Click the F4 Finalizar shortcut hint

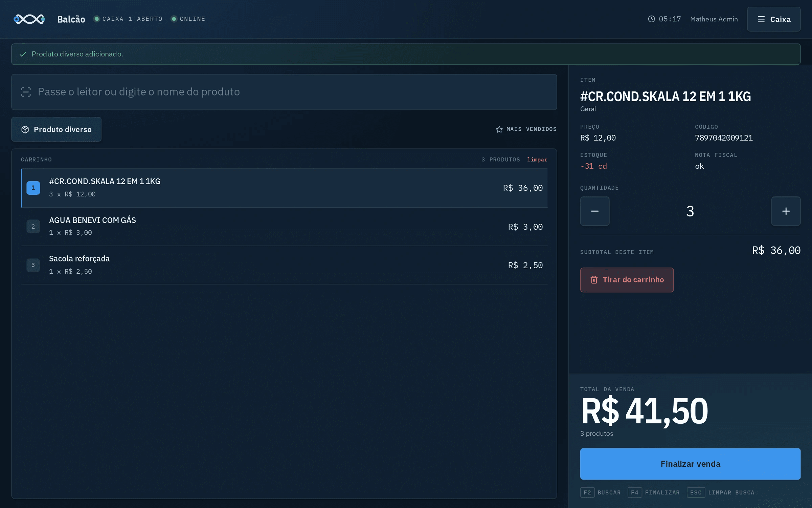pos(654,492)
